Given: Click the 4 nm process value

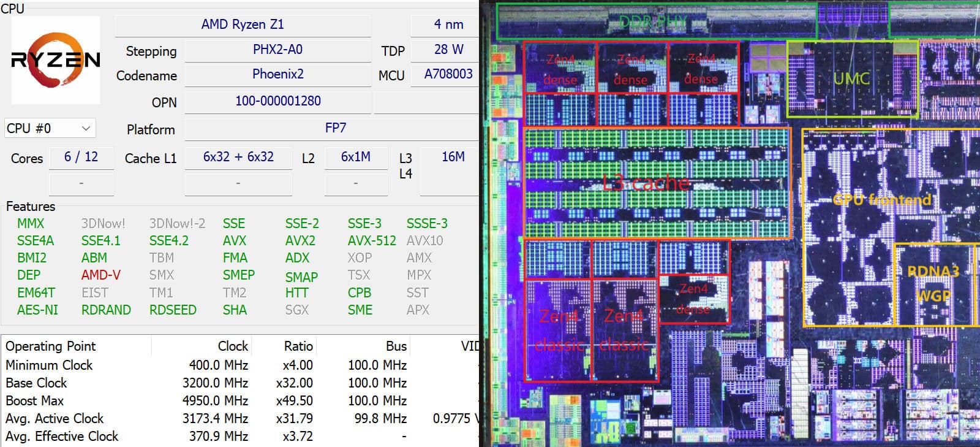Looking at the screenshot, I should click(448, 25).
